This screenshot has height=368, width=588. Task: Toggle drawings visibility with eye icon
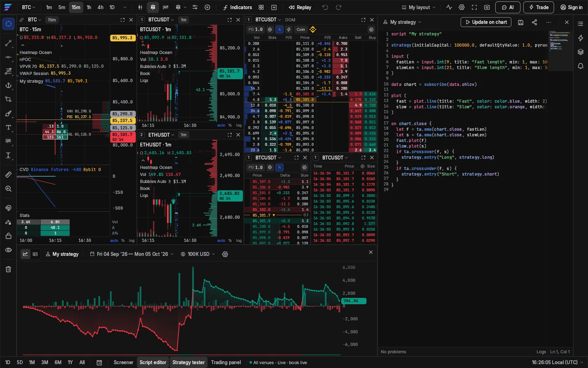[x=8, y=250]
